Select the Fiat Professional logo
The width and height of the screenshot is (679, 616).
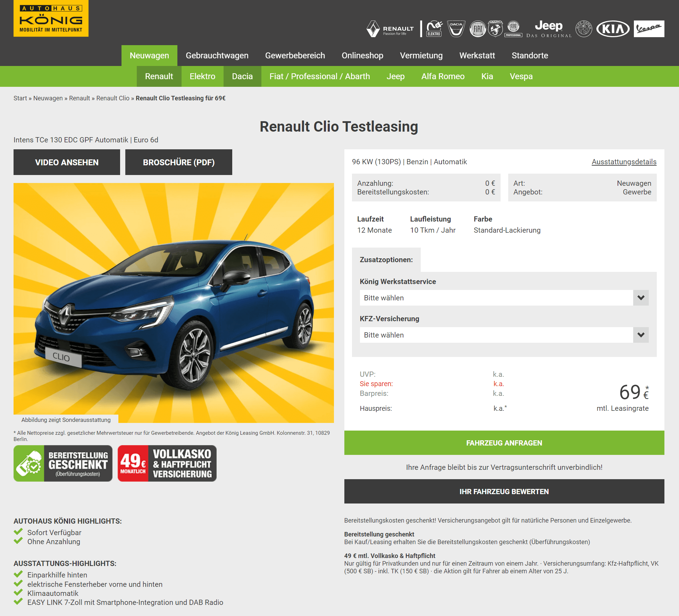pyautogui.click(x=513, y=29)
